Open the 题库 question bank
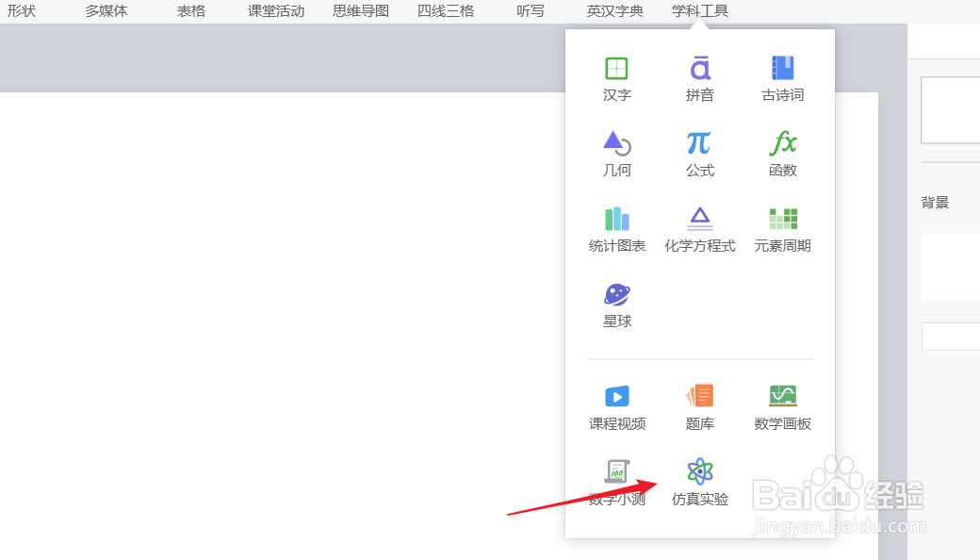 (x=699, y=407)
